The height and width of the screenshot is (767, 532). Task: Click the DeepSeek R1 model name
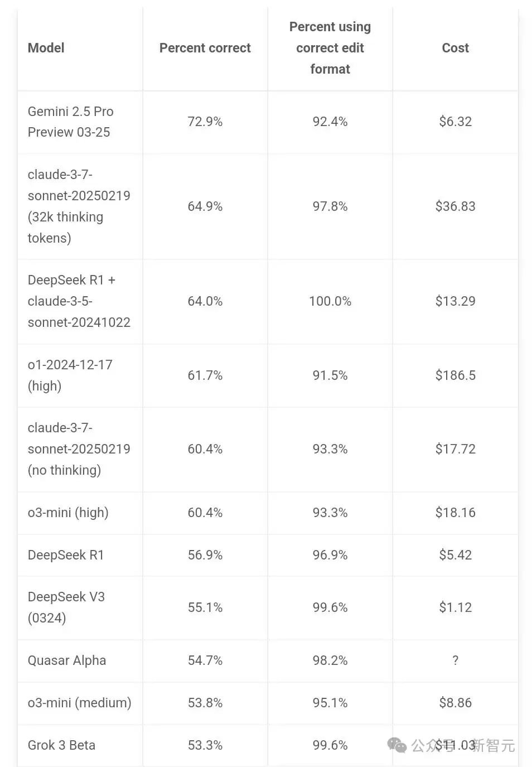(66, 555)
